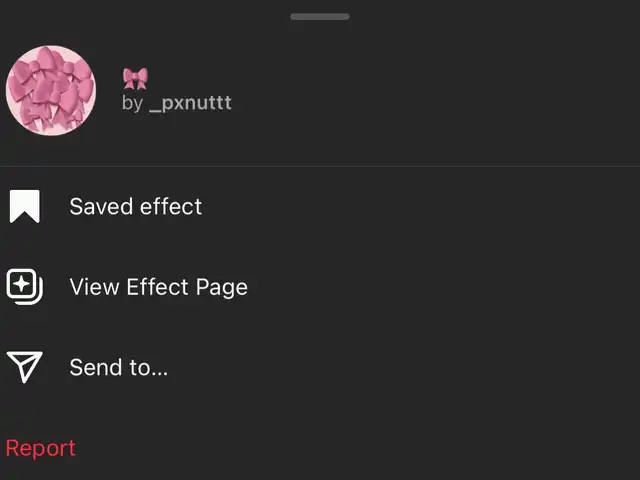Click the word "effect" beside bookmark
Screen dimensions: 640x480
pos(171,206)
